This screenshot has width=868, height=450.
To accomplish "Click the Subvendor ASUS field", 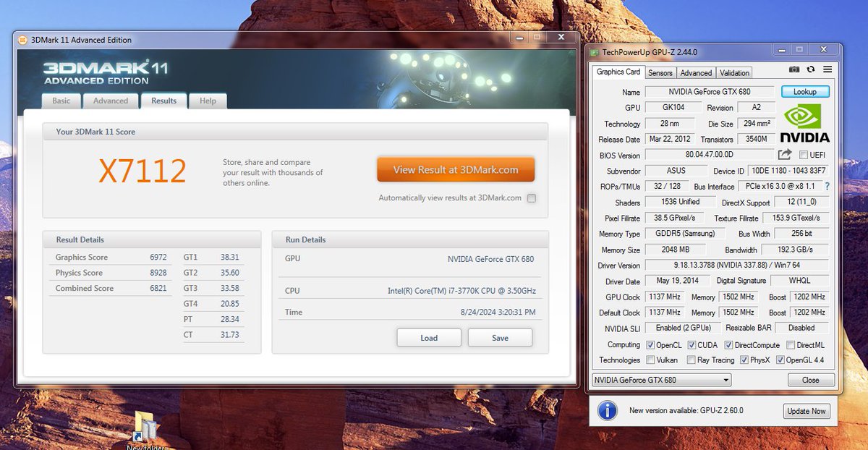I will click(676, 171).
